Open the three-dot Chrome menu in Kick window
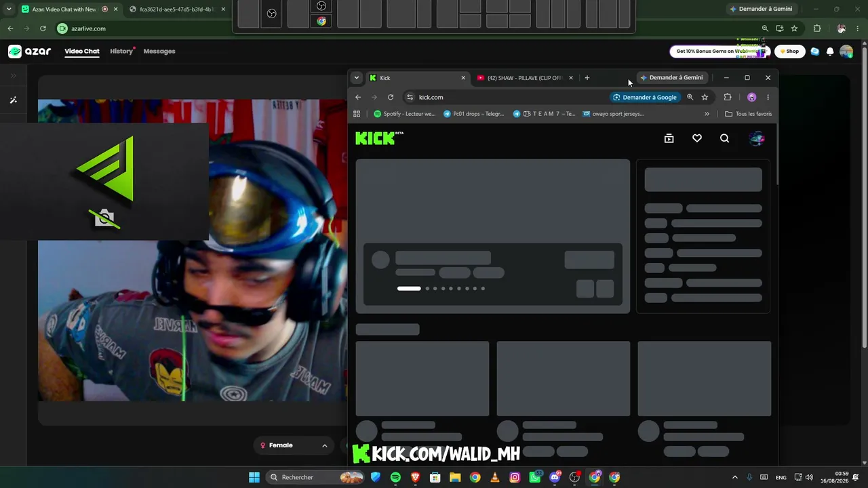 coord(768,97)
